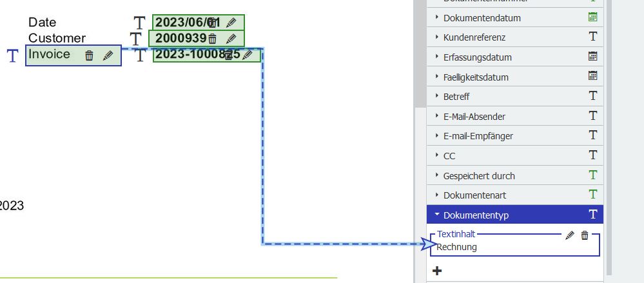This screenshot has height=283, width=644.
Task: Click the pencil icon on the 2023/06/01 field
Action: 231,23
